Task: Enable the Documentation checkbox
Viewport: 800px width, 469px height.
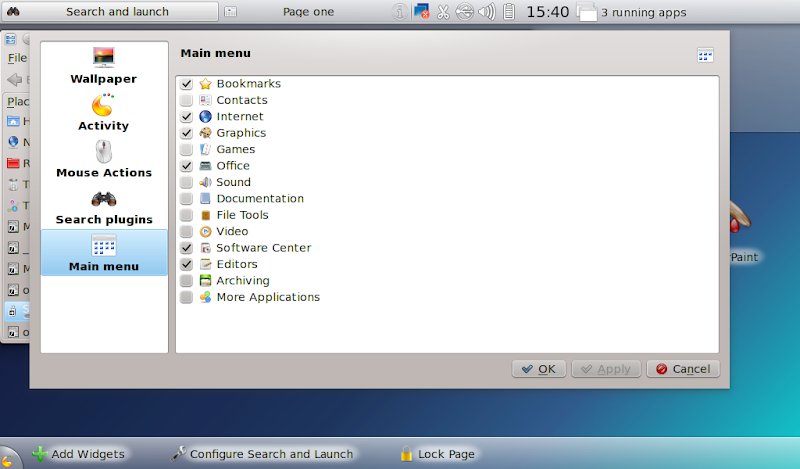Action: 186,199
